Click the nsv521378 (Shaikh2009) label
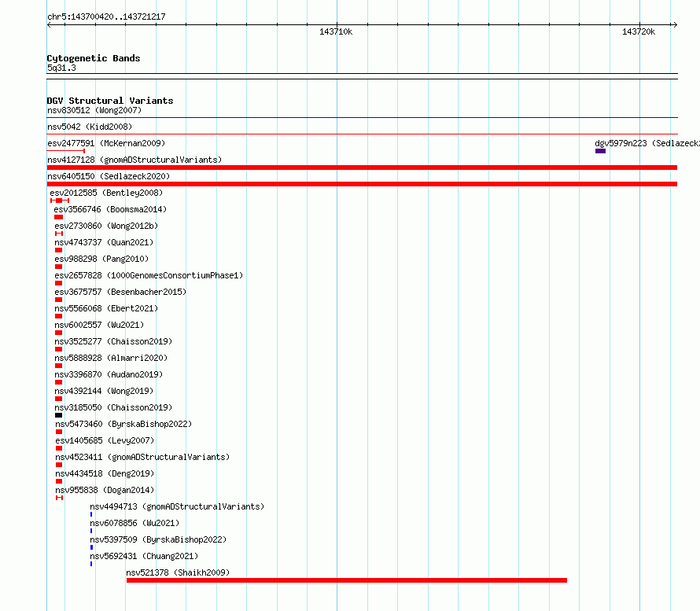The width and height of the screenshot is (700, 611). (178, 572)
